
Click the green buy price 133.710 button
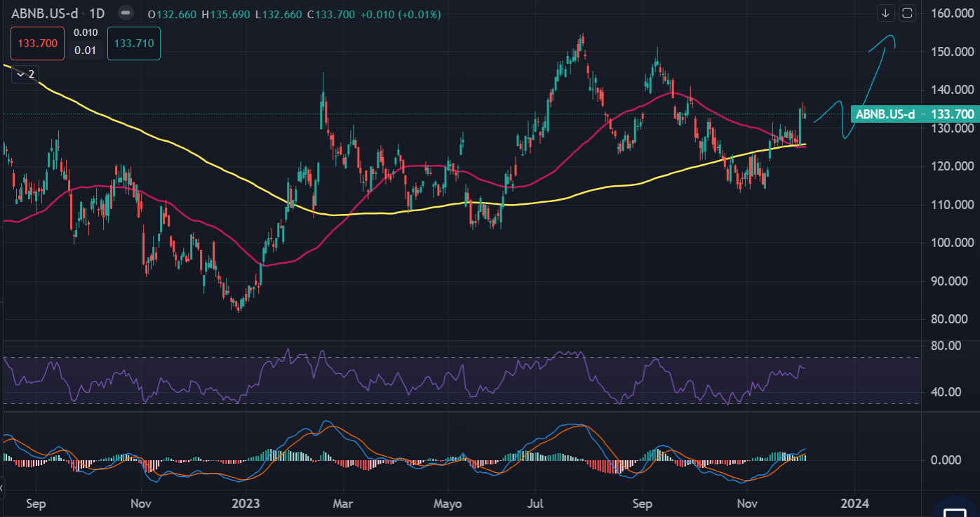pyautogui.click(x=133, y=43)
